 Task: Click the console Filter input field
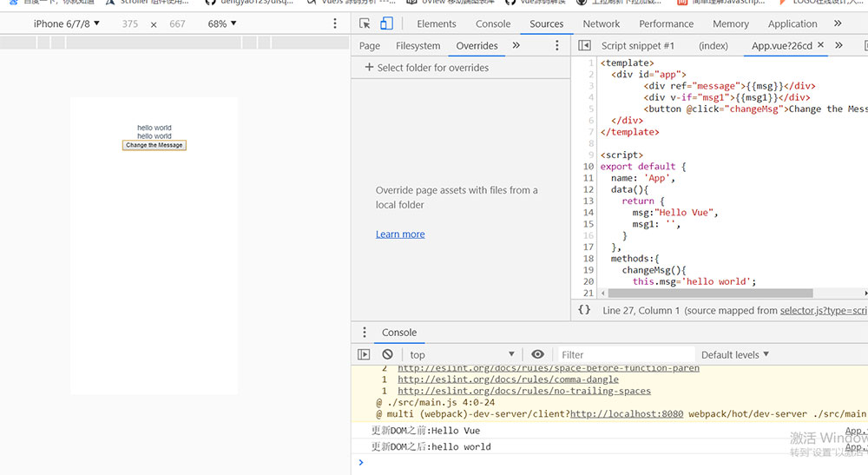click(626, 354)
